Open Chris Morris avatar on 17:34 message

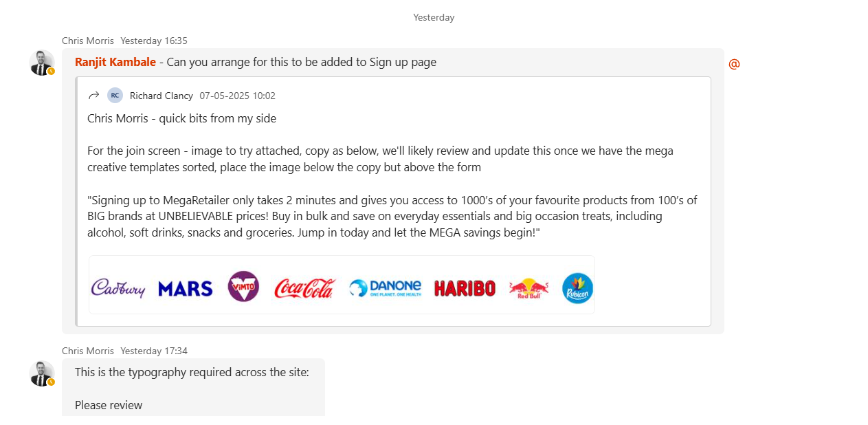click(42, 373)
